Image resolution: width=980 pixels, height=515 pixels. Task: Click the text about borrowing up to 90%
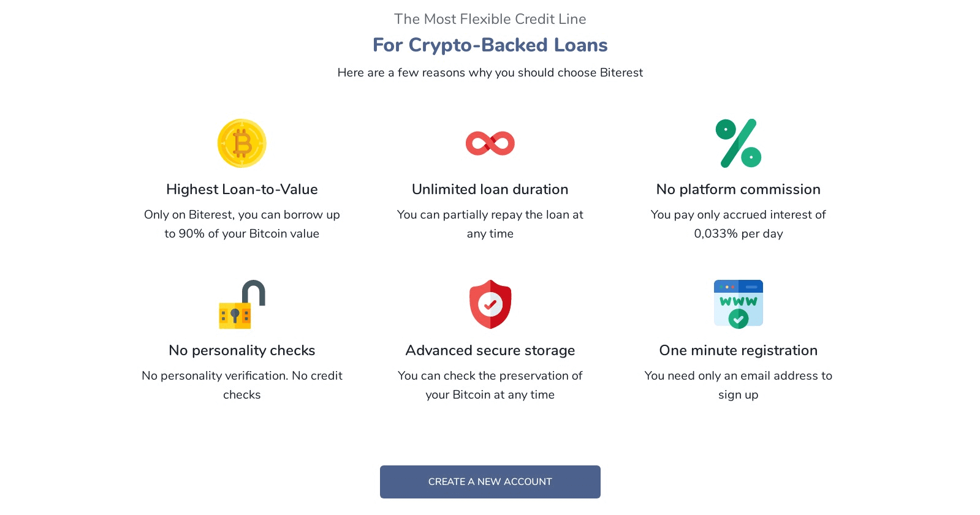pyautogui.click(x=242, y=224)
